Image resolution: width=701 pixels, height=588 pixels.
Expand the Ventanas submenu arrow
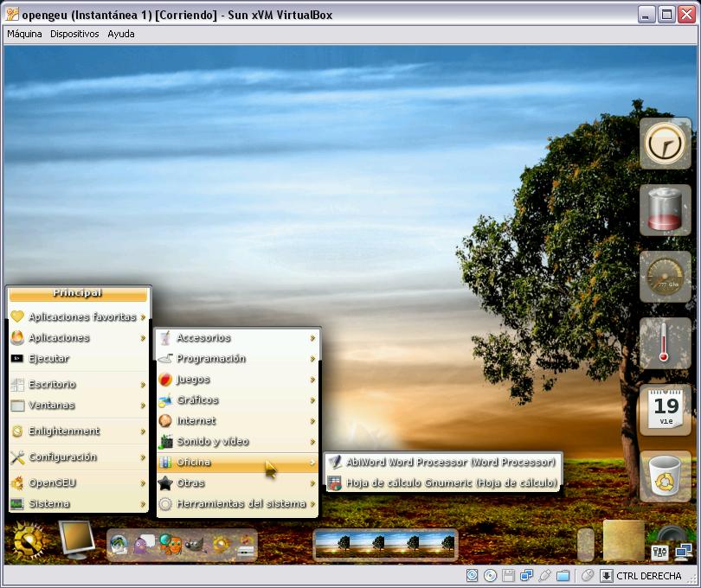point(143,406)
